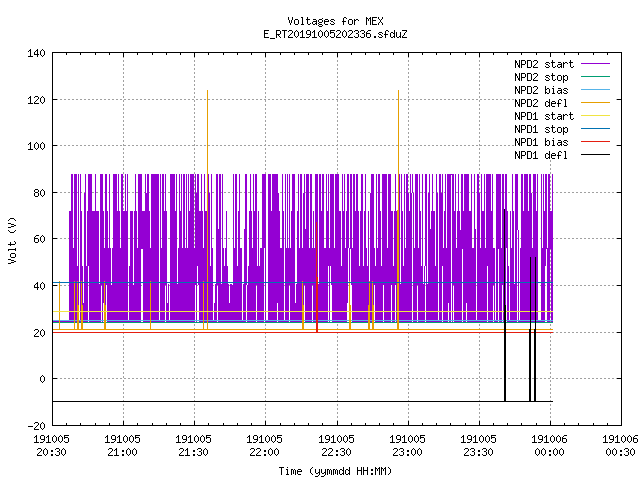This screenshot has height=480, width=640.
Task: Click the red NPD1 bias spike near 22:20
Action: [317, 277]
